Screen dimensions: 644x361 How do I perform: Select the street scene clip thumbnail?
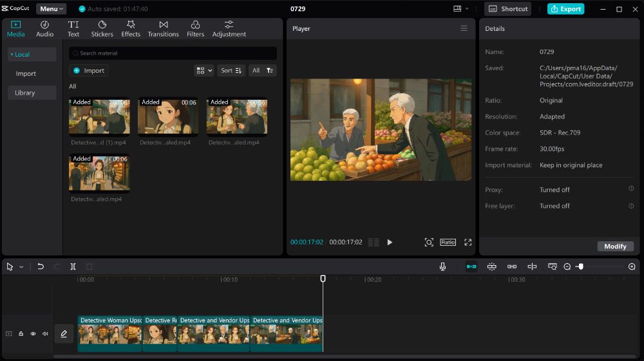[99, 173]
